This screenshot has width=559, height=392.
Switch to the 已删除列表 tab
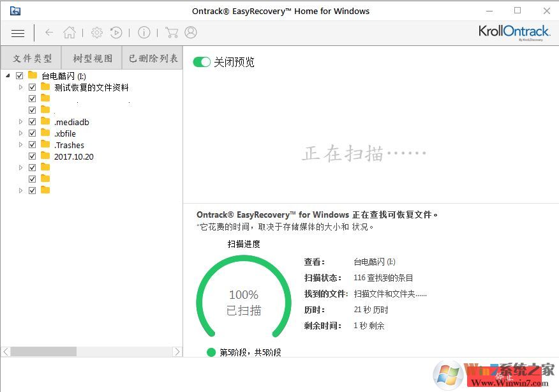tap(151, 57)
